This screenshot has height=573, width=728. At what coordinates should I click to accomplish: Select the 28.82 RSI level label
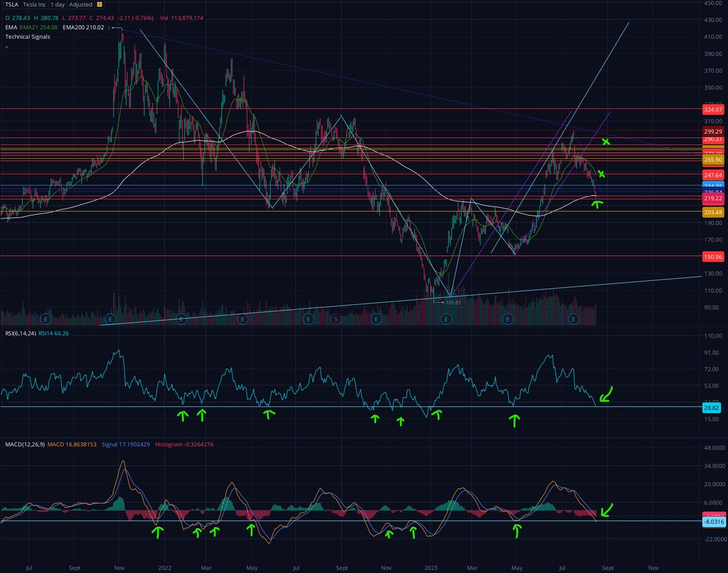pos(712,409)
